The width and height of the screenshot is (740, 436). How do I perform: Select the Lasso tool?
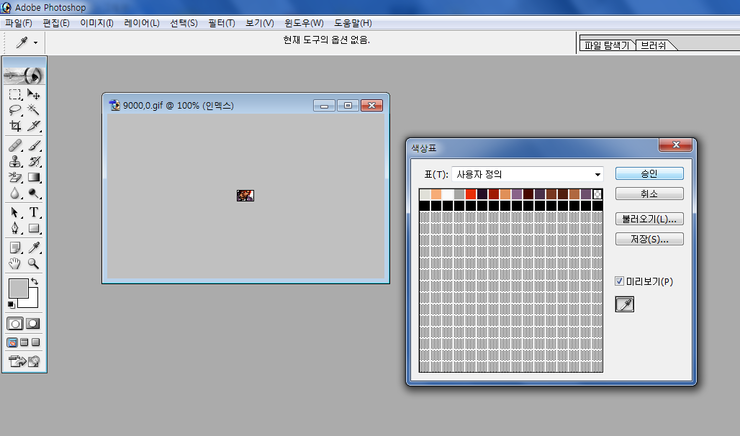[x=15, y=110]
